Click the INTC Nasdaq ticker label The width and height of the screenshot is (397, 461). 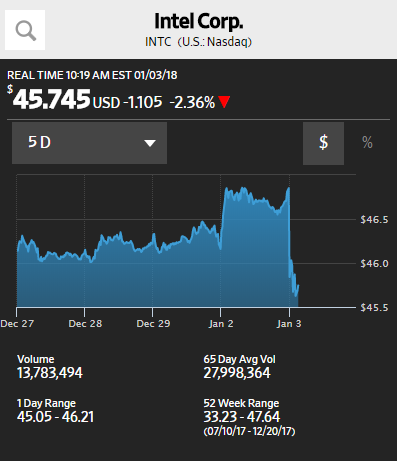(x=198, y=42)
